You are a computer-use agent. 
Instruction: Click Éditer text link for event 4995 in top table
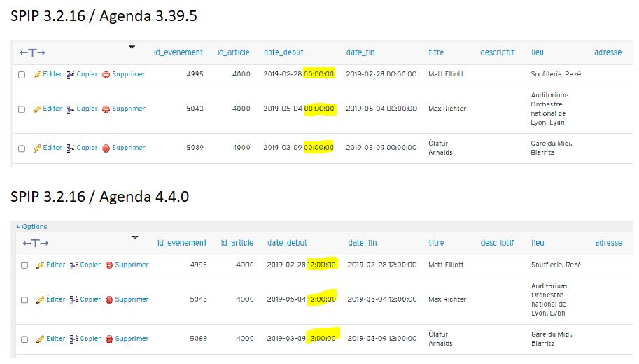pyautogui.click(x=52, y=74)
